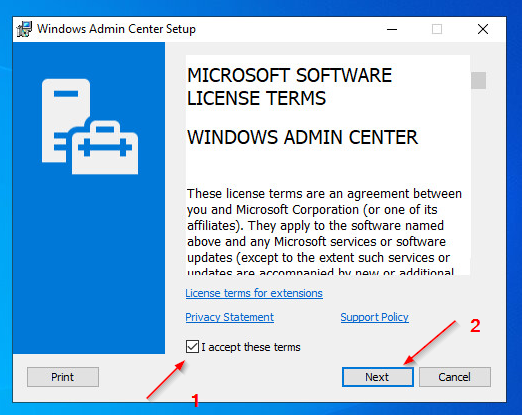
Task: Click the greyed-out maximize button
Action: 437,29
